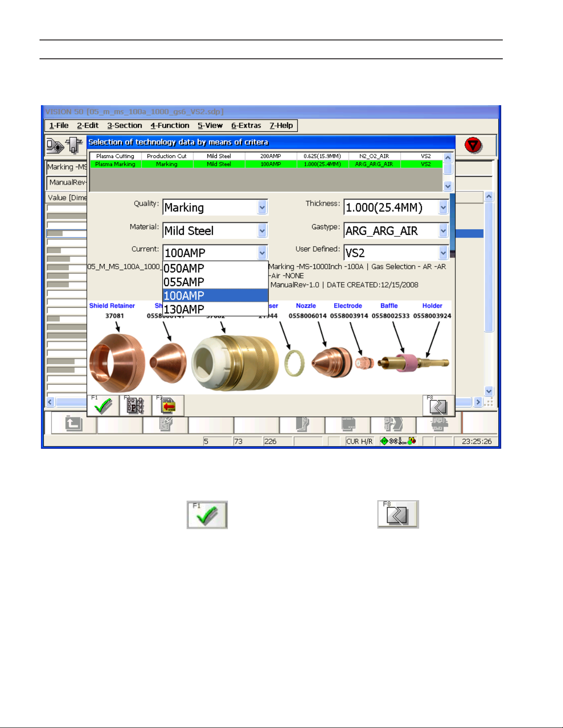
Task: Click the 37081 shield retainer part number
Action: [114, 316]
